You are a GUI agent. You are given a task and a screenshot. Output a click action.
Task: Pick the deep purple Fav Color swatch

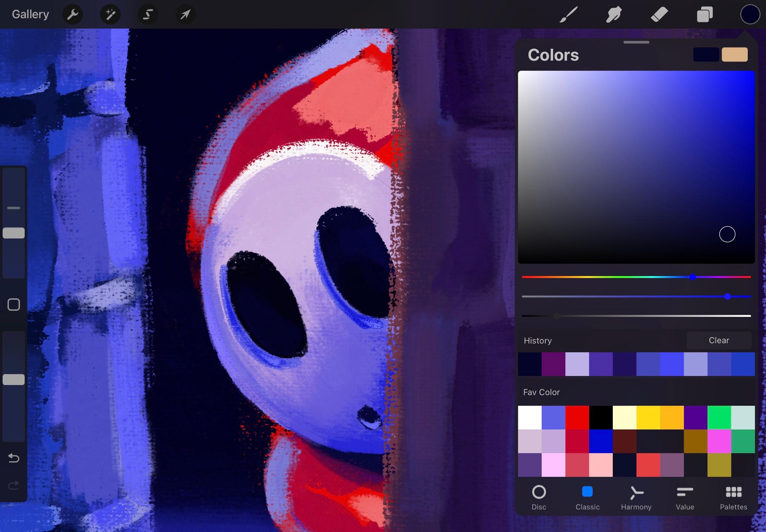(696, 417)
